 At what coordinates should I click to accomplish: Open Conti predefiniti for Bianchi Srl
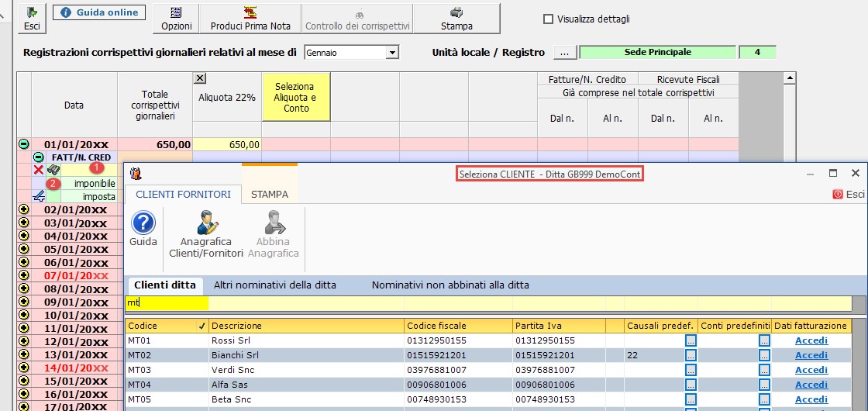764,355
